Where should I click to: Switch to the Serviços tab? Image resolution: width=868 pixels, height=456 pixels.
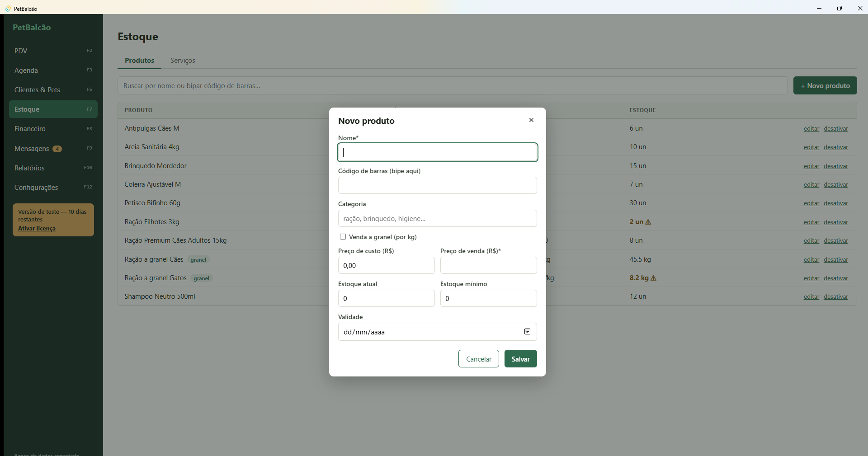(183, 61)
